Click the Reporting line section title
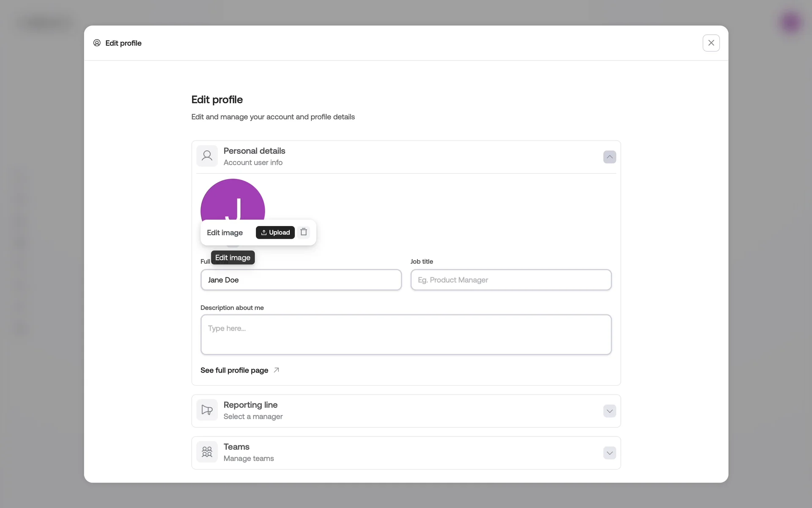The width and height of the screenshot is (812, 508). 250,405
